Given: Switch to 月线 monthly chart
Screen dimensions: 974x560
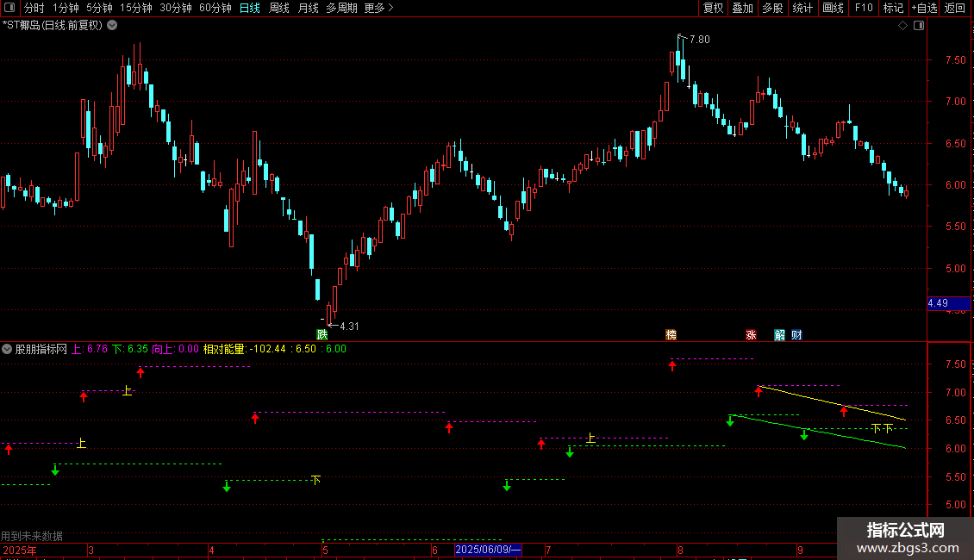Looking at the screenshot, I should pos(308,8).
